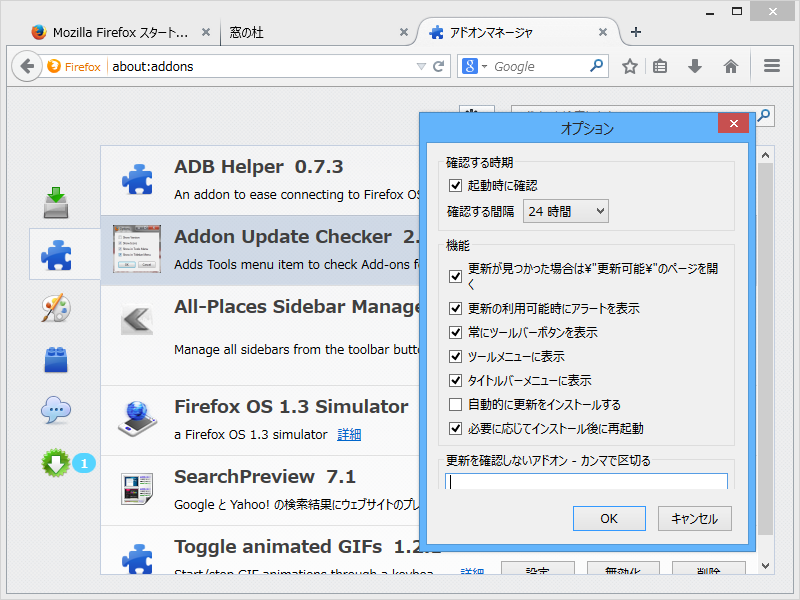This screenshot has height=600, width=800.
Task: Confirm options with OK button
Action: [609, 518]
